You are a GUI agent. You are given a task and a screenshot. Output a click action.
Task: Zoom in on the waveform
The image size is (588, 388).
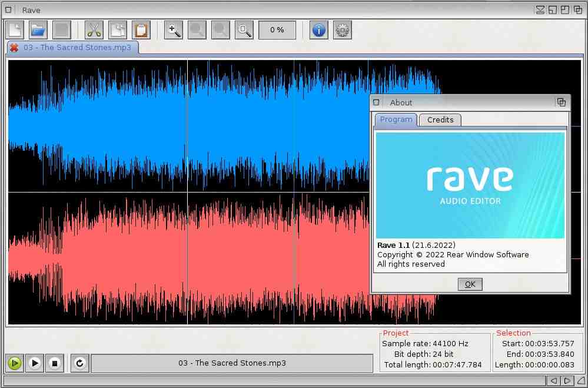pyautogui.click(x=174, y=29)
